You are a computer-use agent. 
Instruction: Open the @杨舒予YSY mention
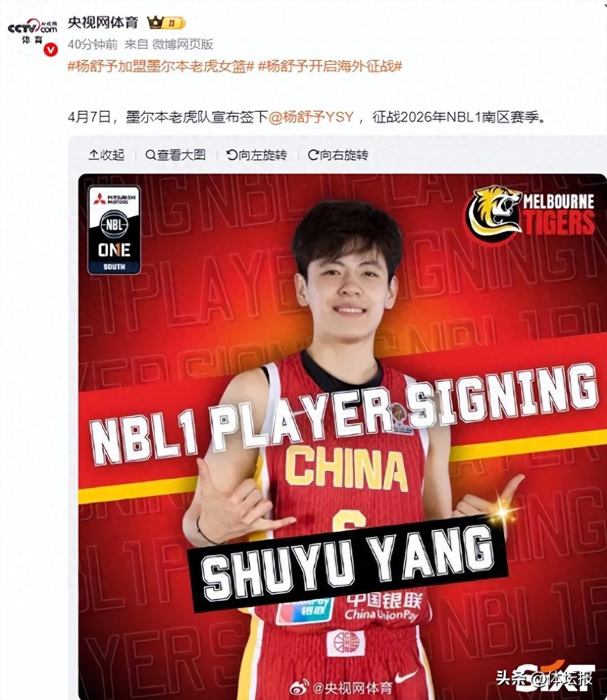311,117
